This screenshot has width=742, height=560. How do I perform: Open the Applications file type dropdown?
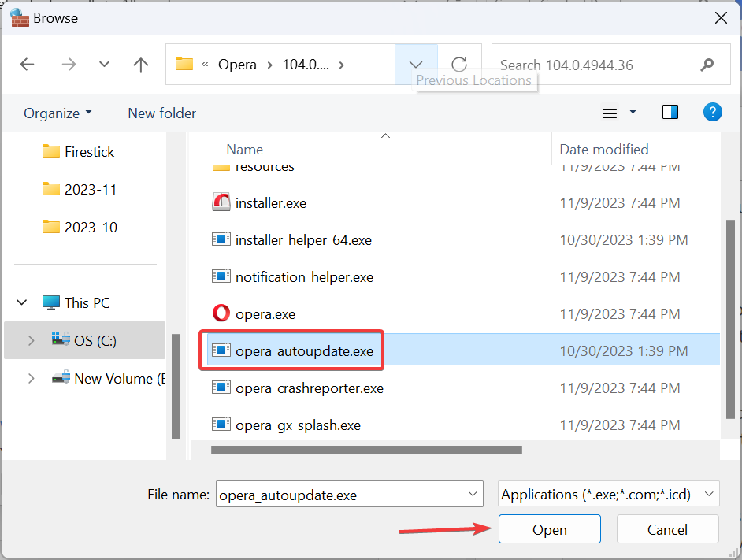(x=609, y=494)
